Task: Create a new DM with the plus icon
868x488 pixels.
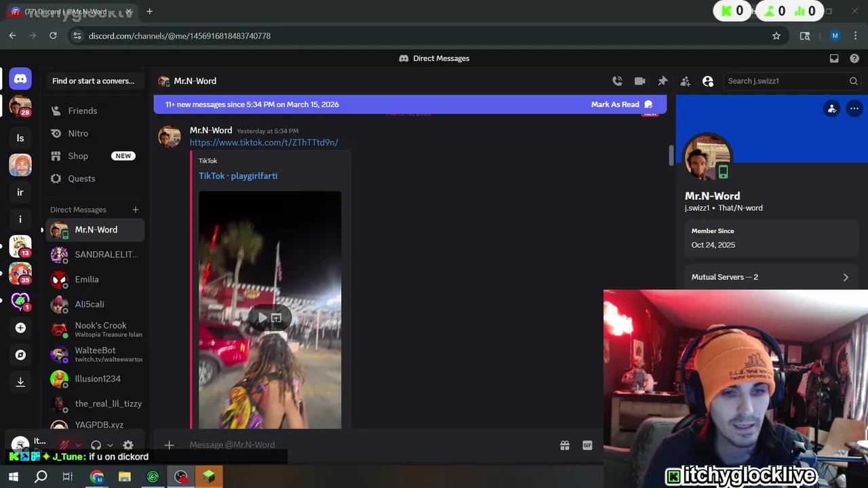Action: (136, 209)
